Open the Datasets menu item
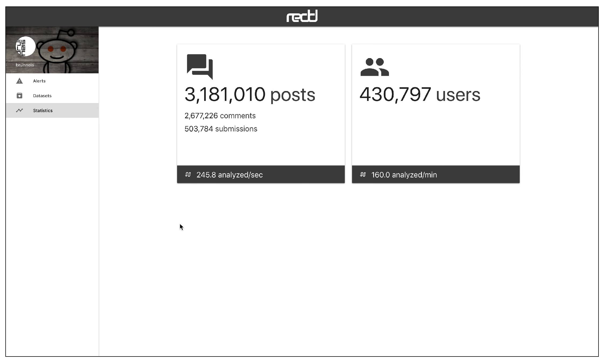606x364 pixels. point(42,96)
